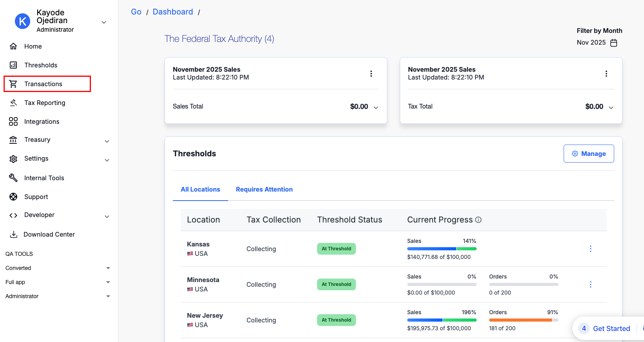Viewport: 644px width, 342px height.
Task: Click the Kansas location name
Action: pos(198,244)
